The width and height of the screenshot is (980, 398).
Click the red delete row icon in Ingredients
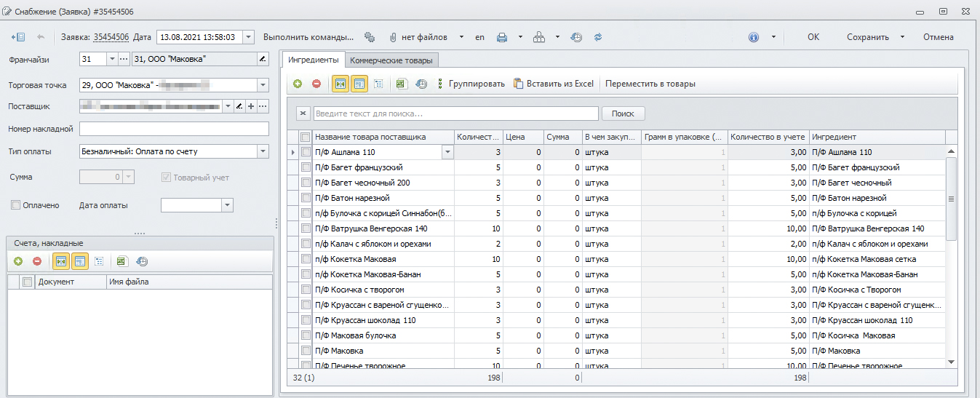(x=316, y=84)
